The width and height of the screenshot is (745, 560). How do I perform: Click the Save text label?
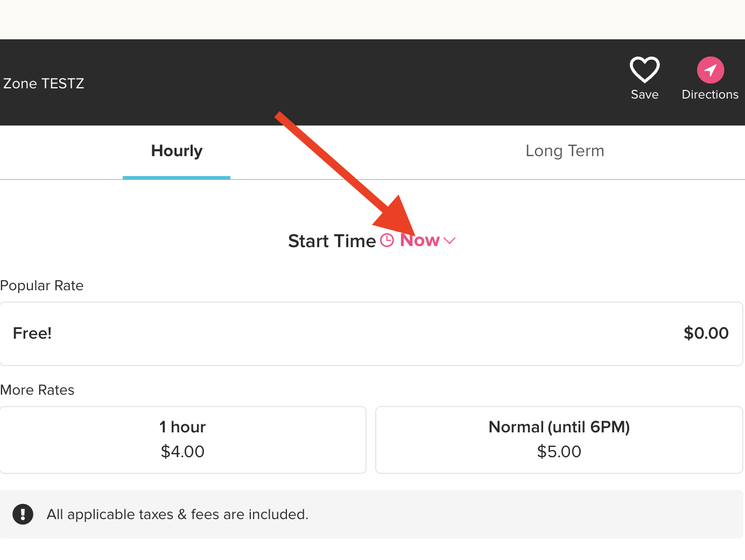tap(644, 95)
